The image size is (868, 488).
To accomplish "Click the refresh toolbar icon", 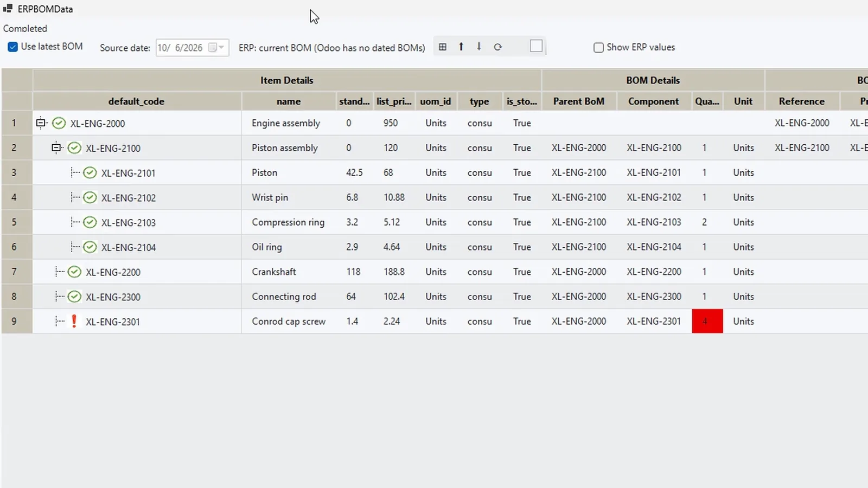I will coord(498,47).
